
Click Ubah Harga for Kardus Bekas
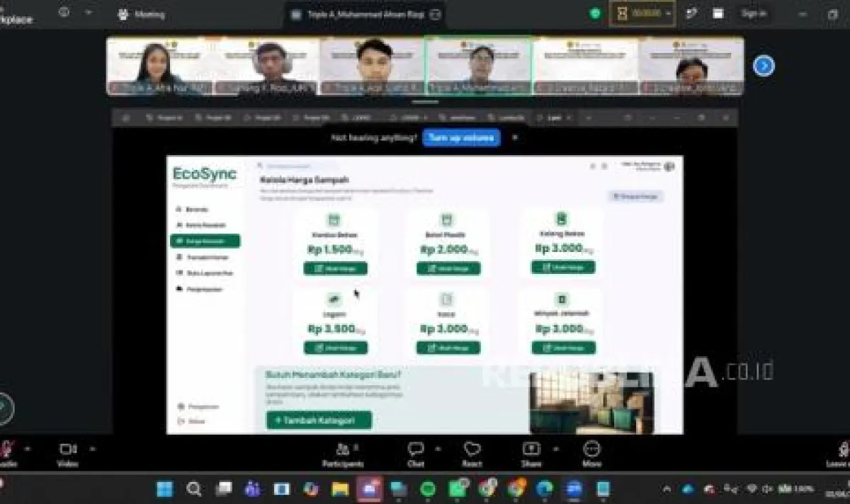coord(336,268)
